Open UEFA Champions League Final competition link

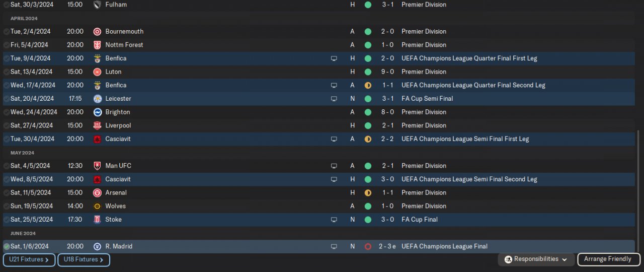point(444,246)
